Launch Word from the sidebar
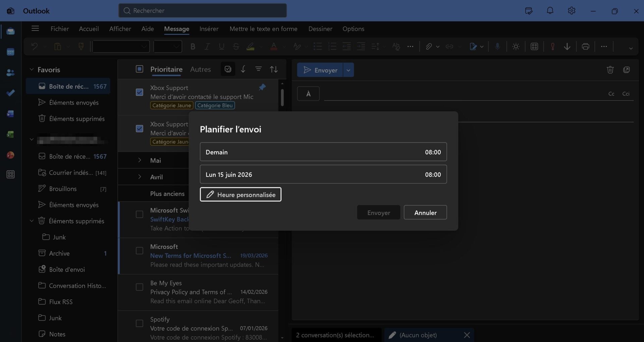 [10, 114]
